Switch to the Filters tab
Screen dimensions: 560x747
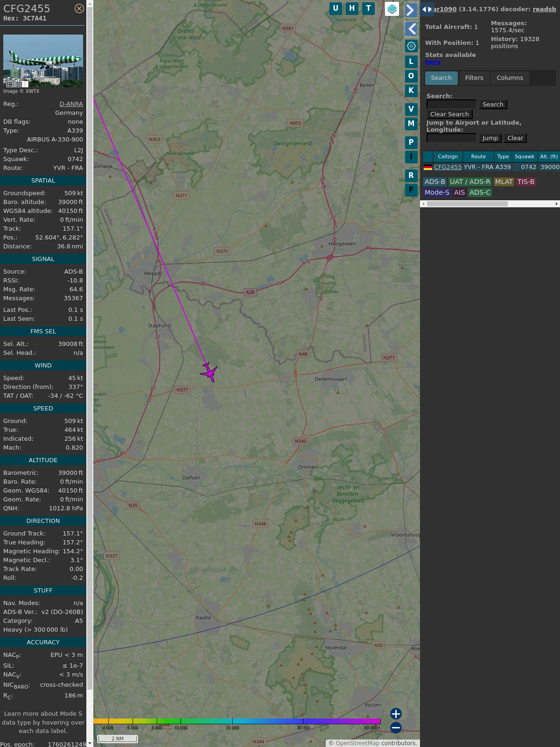click(x=474, y=78)
